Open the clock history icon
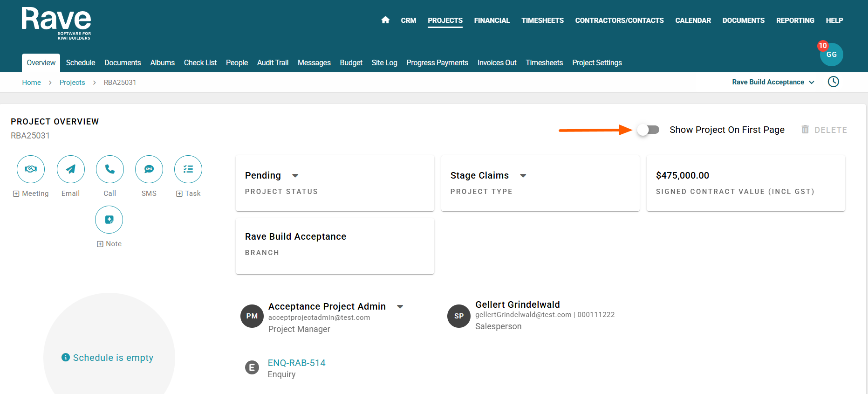Screen dimensions: 868x394 pos(833,82)
